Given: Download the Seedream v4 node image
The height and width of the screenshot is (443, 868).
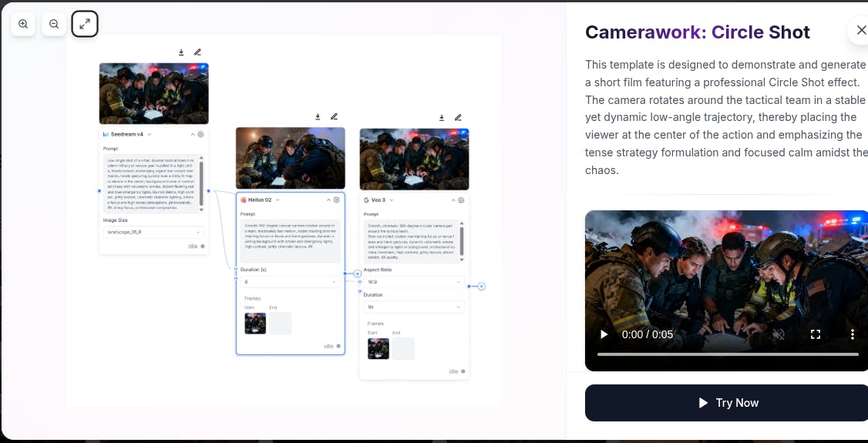Looking at the screenshot, I should coord(181,52).
